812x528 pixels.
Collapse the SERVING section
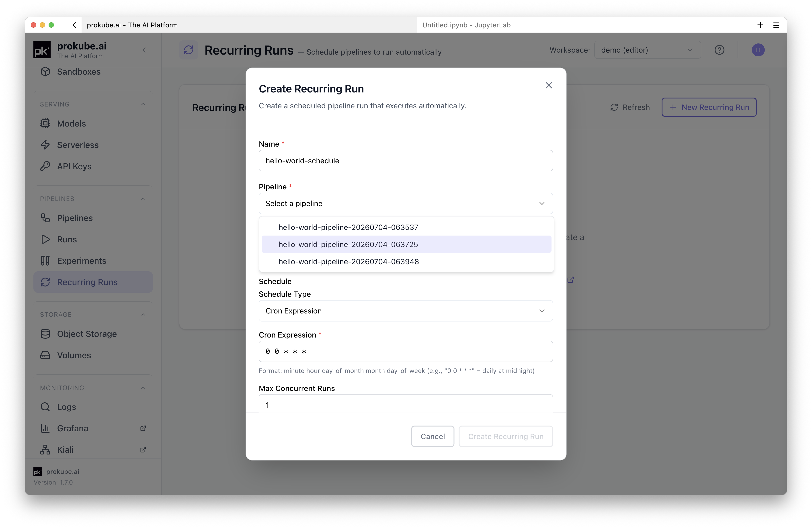point(143,104)
